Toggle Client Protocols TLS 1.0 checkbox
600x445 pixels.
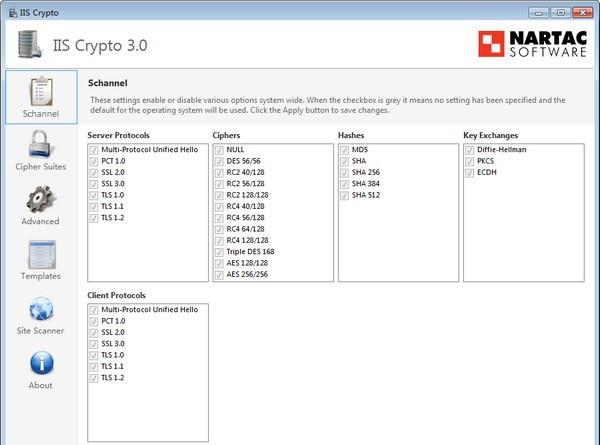tap(93, 355)
